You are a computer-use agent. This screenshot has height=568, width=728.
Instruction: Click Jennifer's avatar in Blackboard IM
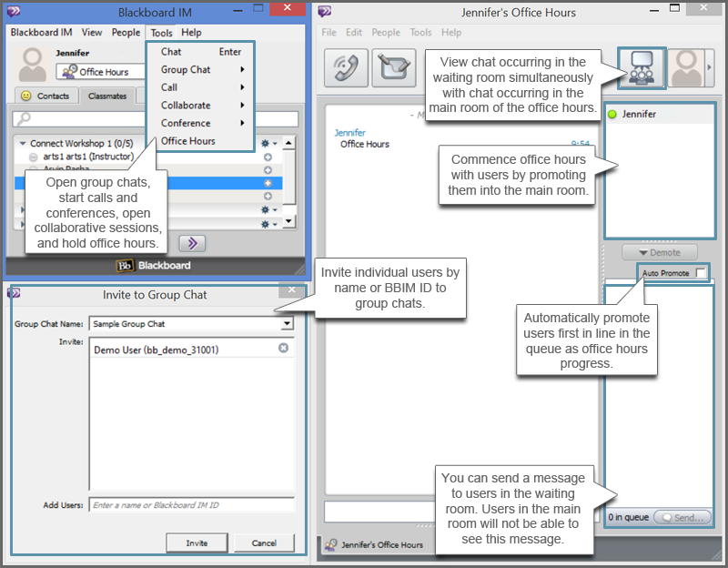click(x=32, y=66)
